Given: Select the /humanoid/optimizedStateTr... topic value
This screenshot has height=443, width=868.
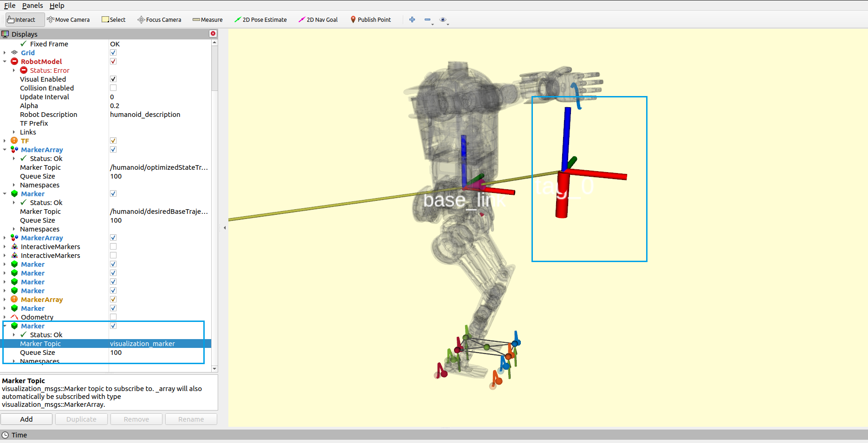Looking at the screenshot, I should tap(160, 167).
